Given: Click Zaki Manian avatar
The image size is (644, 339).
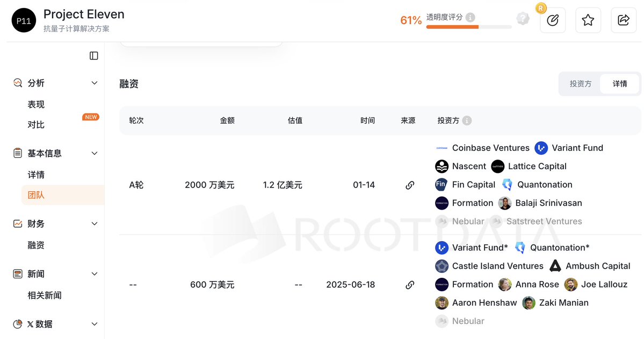Looking at the screenshot, I should [529, 303].
